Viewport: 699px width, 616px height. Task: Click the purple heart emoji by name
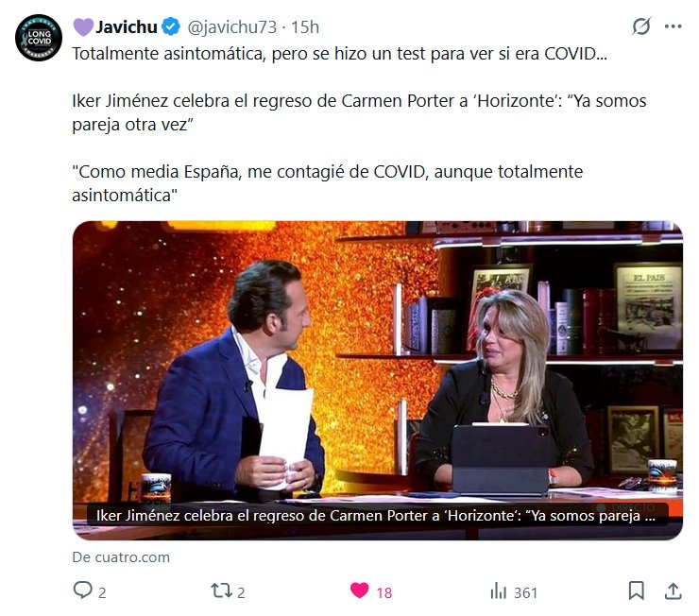pyautogui.click(x=83, y=27)
